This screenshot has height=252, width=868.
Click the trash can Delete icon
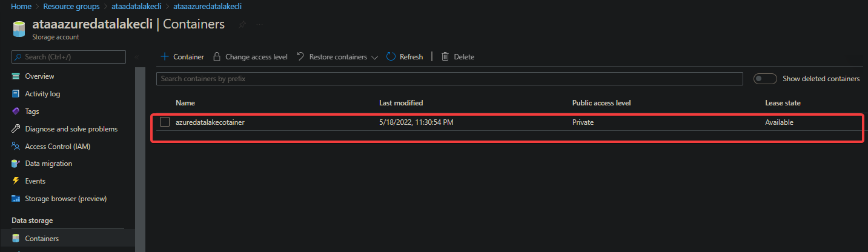pos(445,56)
